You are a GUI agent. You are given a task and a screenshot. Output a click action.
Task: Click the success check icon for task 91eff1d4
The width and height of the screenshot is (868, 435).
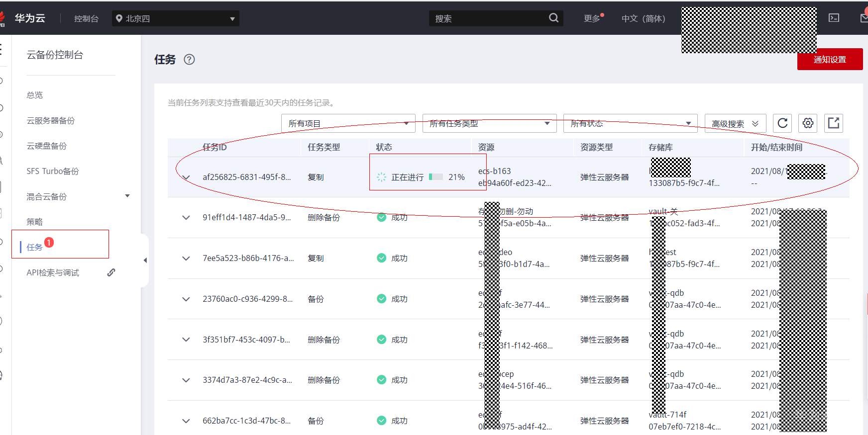[382, 217]
